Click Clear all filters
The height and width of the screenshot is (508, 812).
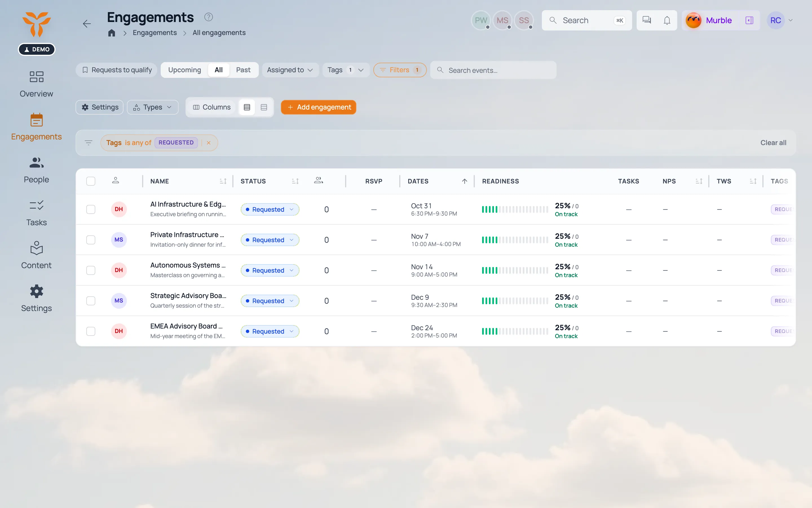pyautogui.click(x=773, y=143)
